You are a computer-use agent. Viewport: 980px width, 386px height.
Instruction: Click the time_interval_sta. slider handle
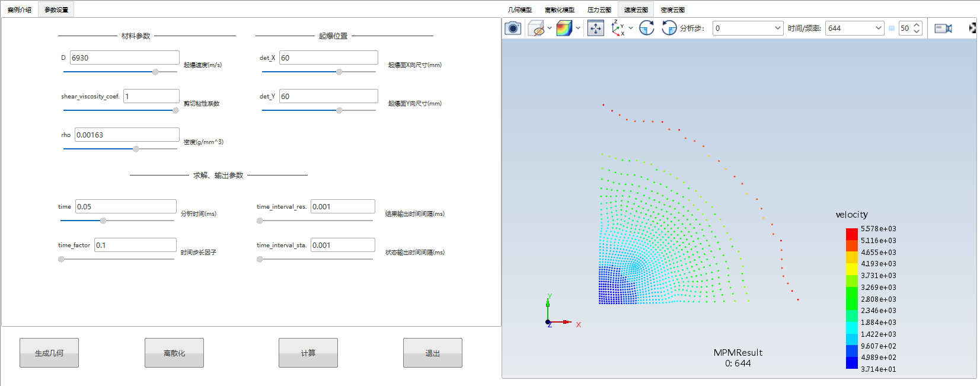(260, 259)
